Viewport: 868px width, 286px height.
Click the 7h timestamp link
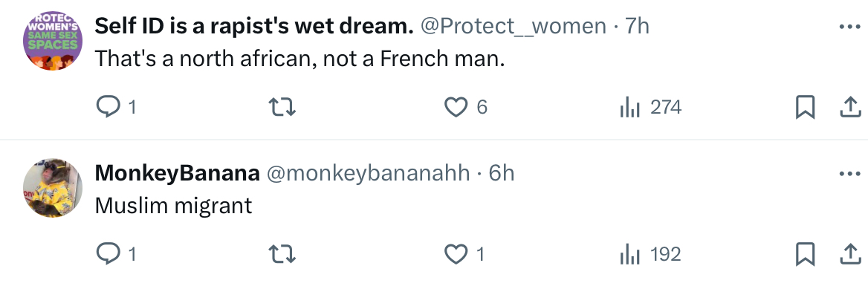(x=637, y=26)
